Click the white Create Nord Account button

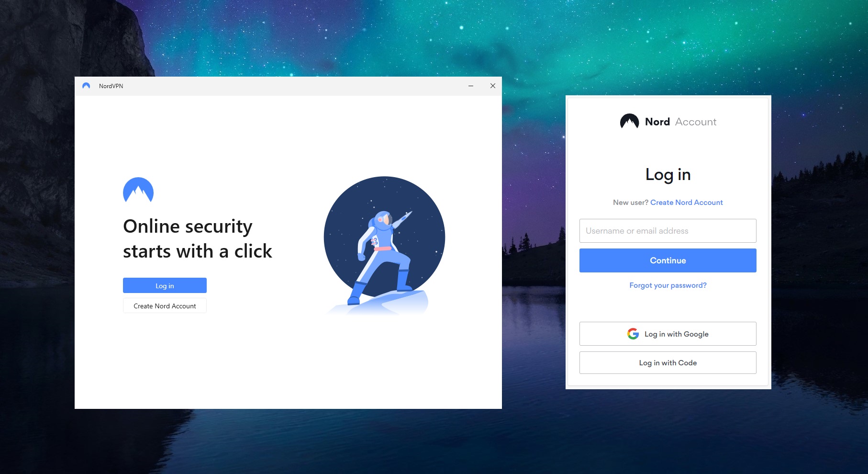(165, 305)
